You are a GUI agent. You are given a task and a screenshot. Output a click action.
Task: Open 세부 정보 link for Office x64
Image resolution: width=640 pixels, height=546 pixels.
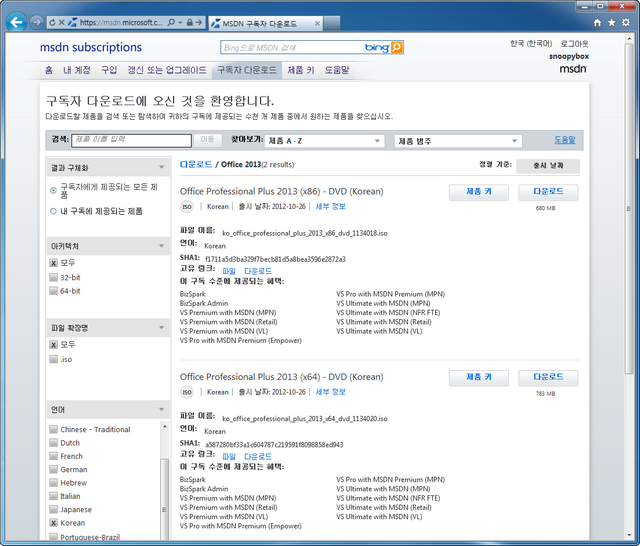(x=331, y=392)
